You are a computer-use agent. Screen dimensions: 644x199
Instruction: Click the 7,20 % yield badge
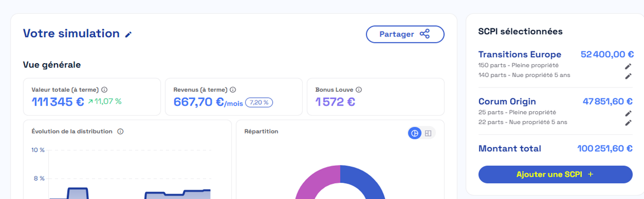tap(259, 102)
